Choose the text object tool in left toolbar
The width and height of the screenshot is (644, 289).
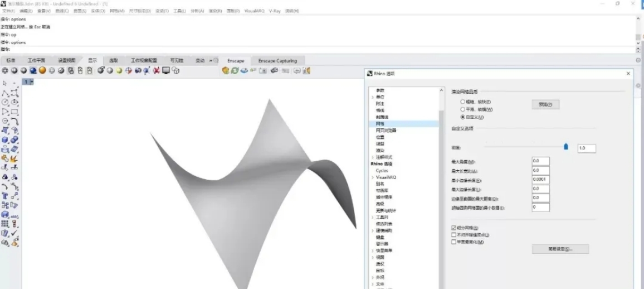click(6, 196)
